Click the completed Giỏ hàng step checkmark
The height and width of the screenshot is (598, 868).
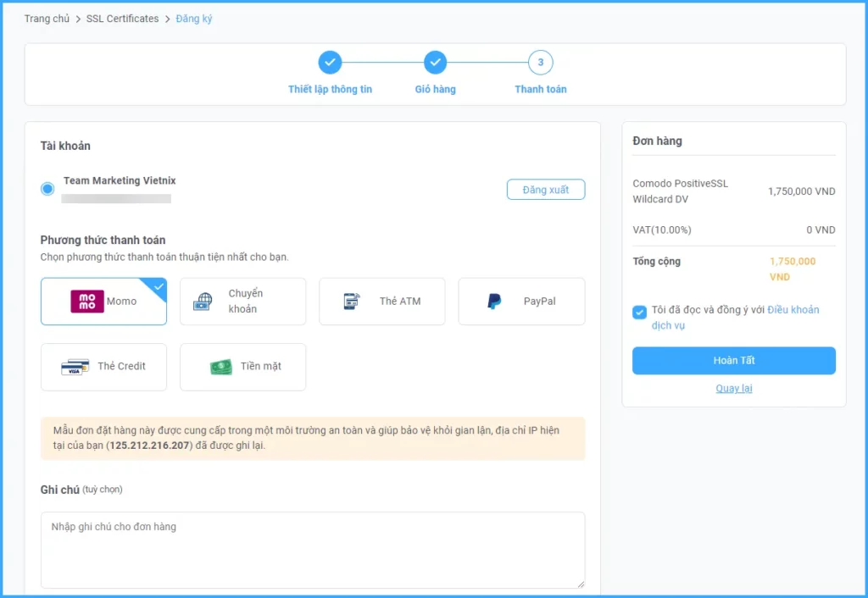[x=435, y=63]
